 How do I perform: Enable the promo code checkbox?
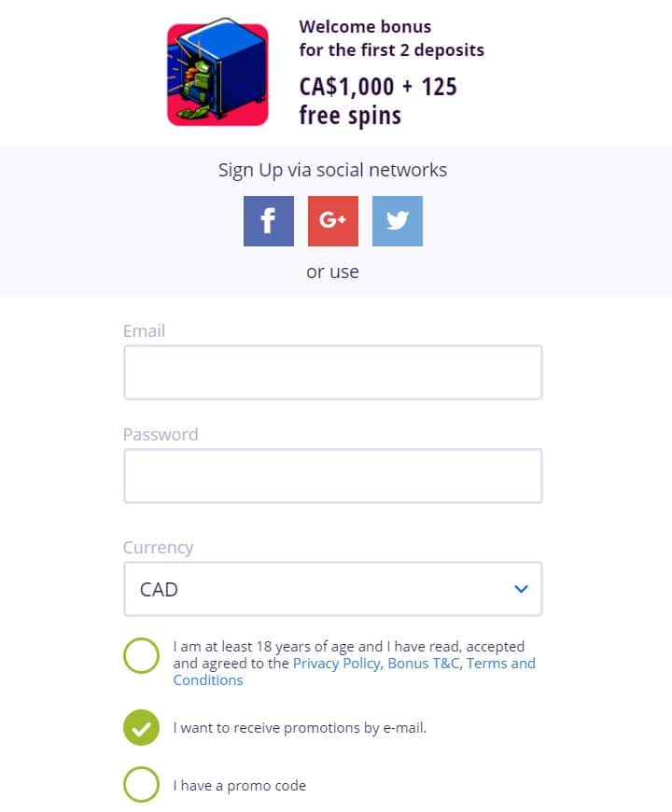coord(141,785)
